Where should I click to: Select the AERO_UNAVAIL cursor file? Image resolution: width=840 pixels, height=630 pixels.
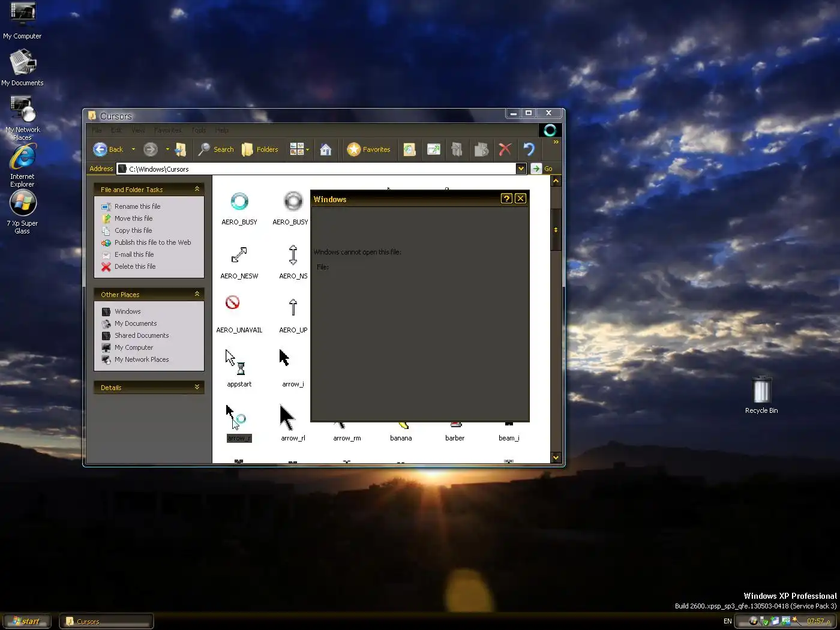click(239, 314)
